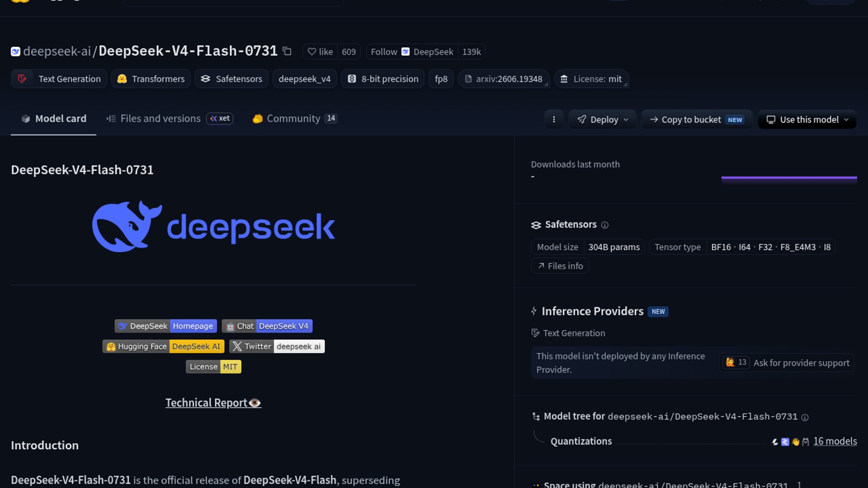Copy model name with the copy icon
868x488 pixels.
coord(287,51)
